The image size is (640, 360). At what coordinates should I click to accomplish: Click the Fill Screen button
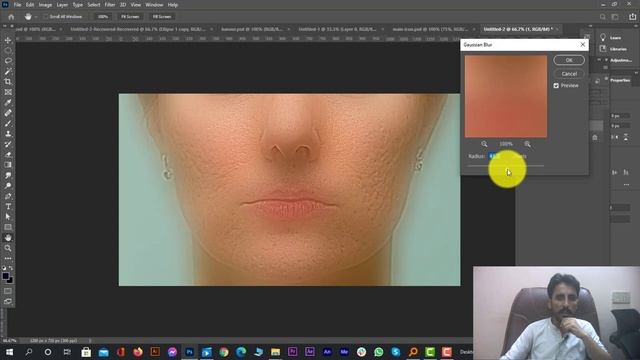click(162, 17)
